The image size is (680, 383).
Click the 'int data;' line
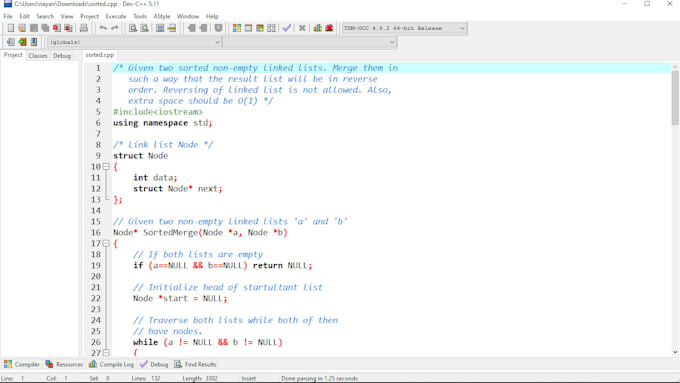point(155,178)
